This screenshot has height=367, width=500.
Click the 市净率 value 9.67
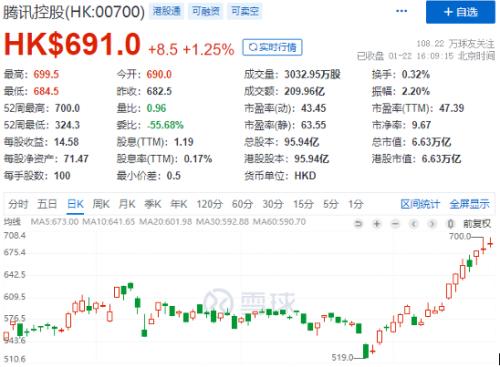tap(421, 125)
